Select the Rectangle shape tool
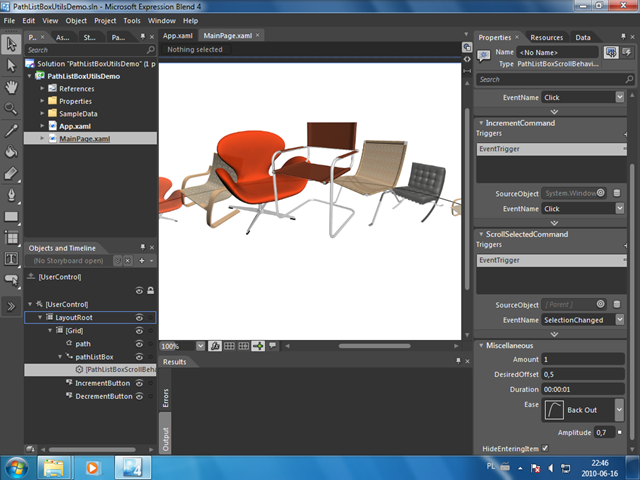This screenshot has height=480, width=640. (11, 216)
